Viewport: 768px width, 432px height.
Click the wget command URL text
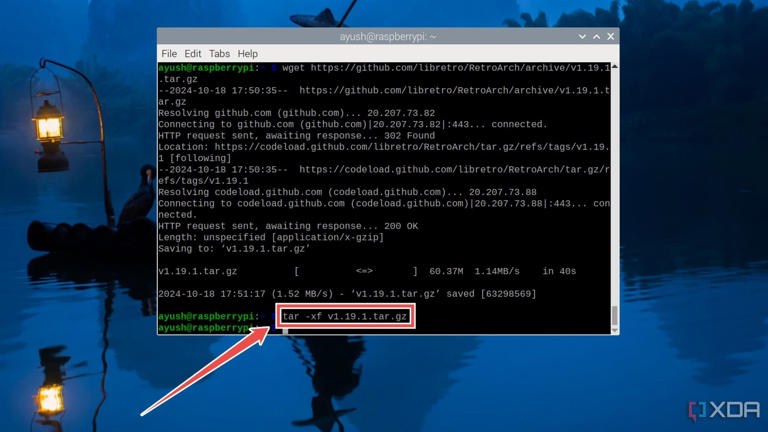[460, 68]
